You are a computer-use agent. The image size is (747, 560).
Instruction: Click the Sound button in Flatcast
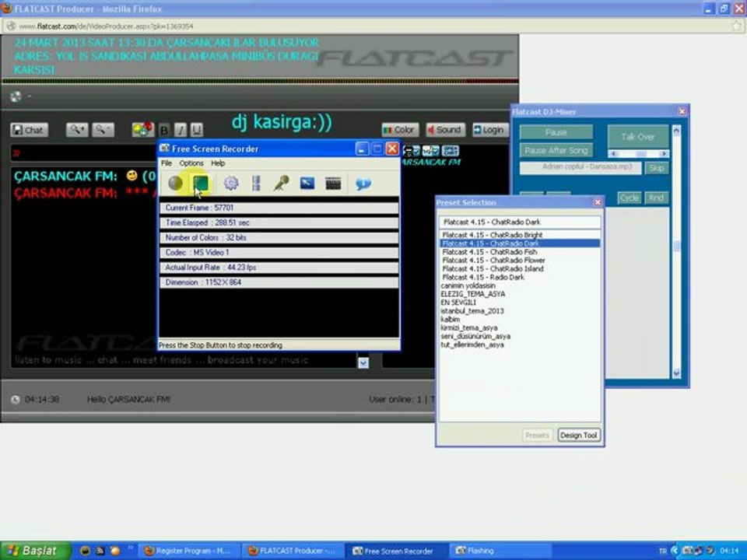pyautogui.click(x=445, y=130)
